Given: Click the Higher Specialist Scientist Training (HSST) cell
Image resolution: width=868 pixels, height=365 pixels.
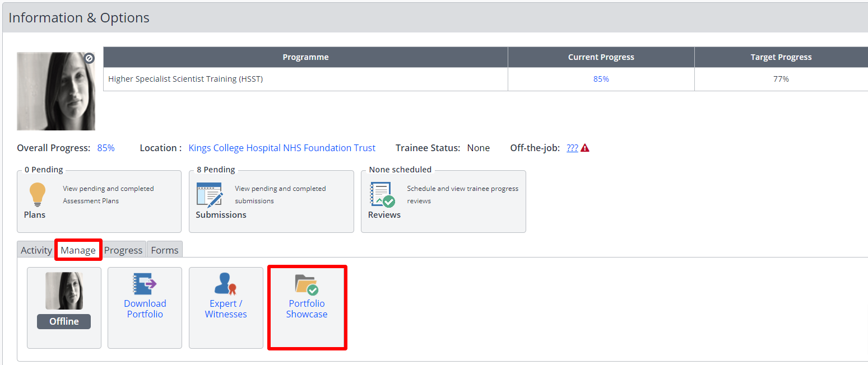Looking at the screenshot, I should 305,79.
